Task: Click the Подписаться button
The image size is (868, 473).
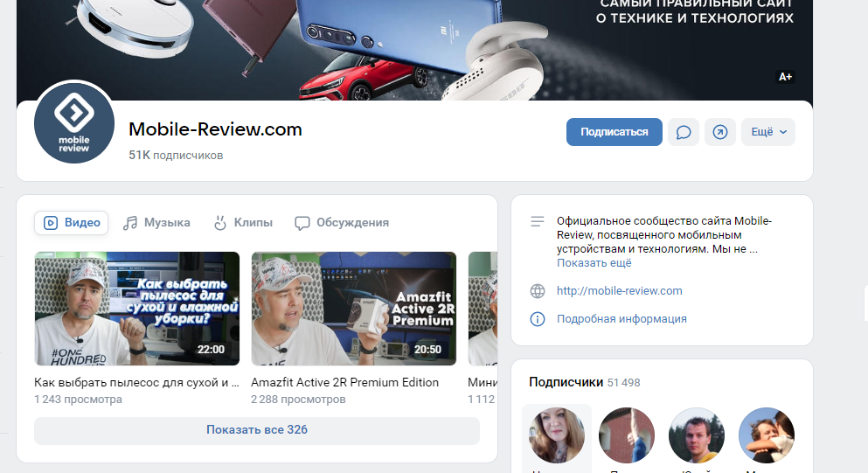Action: [614, 132]
